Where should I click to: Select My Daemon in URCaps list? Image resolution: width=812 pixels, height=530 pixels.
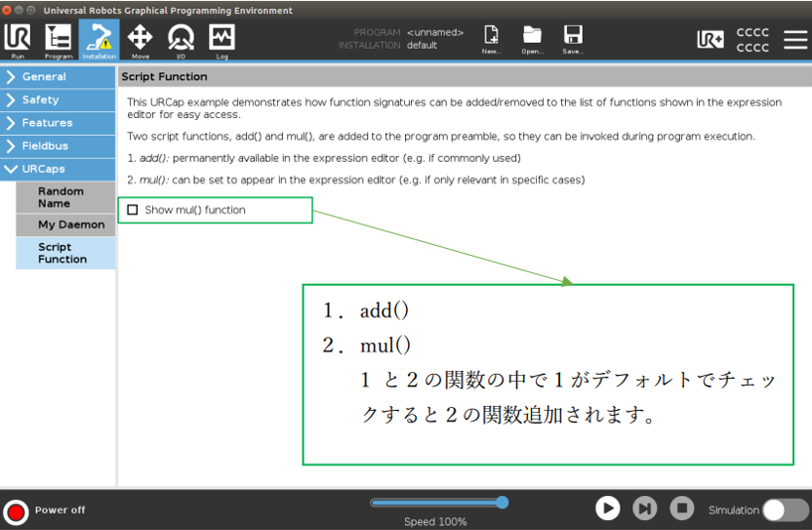pos(65,224)
